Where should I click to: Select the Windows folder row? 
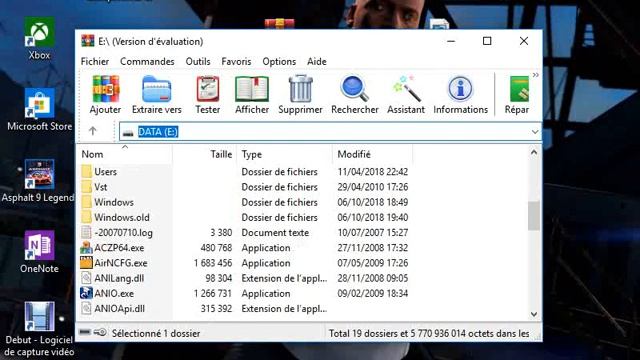coord(245,202)
